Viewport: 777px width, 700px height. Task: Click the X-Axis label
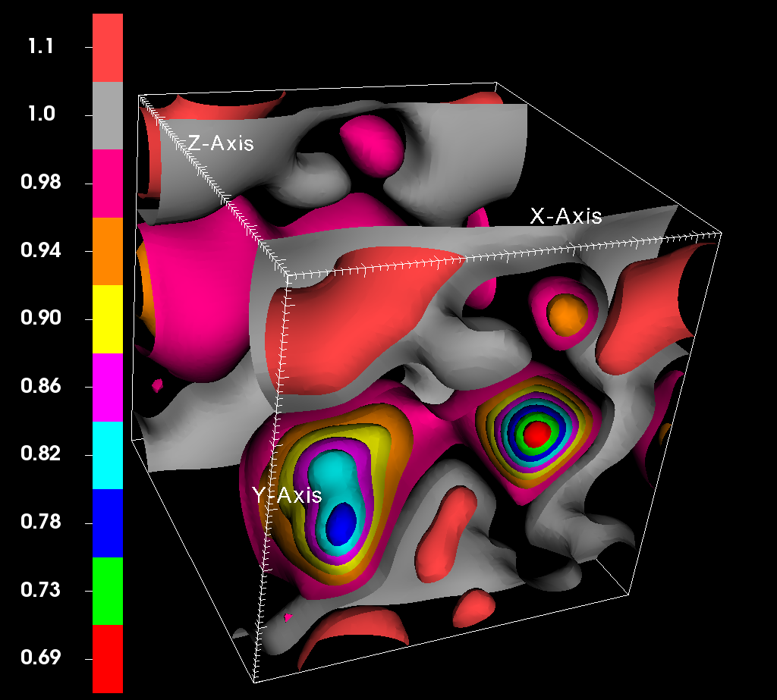[x=566, y=216]
